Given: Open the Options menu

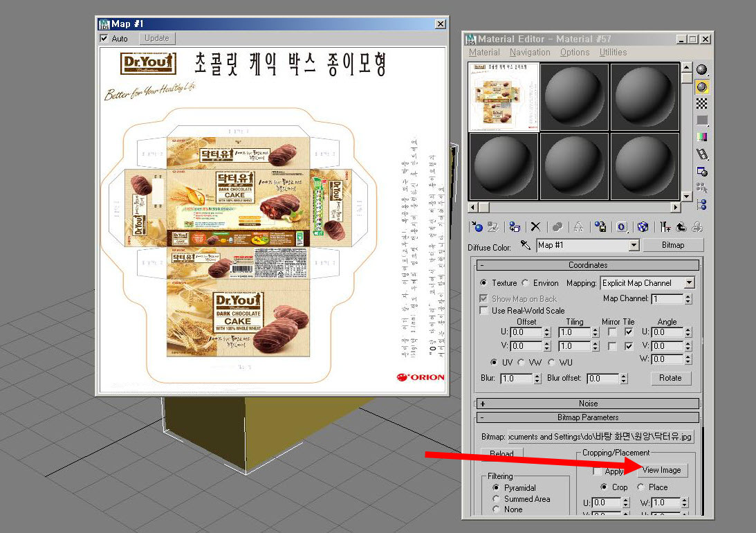Looking at the screenshot, I should coord(575,52).
